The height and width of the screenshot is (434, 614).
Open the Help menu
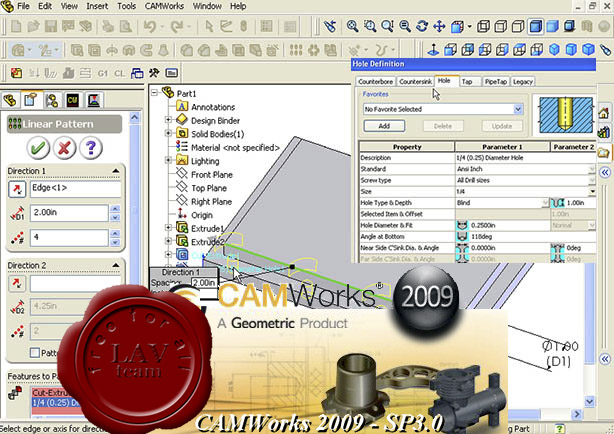[x=238, y=6]
